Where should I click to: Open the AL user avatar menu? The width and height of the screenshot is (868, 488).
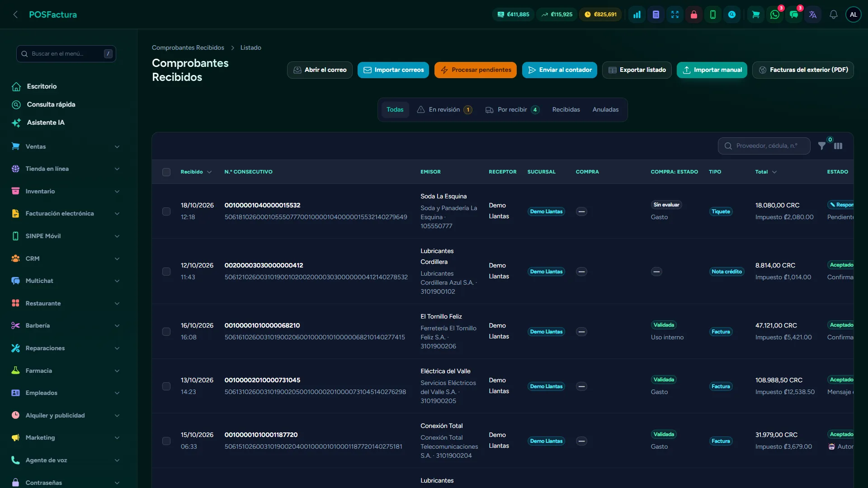click(x=854, y=14)
